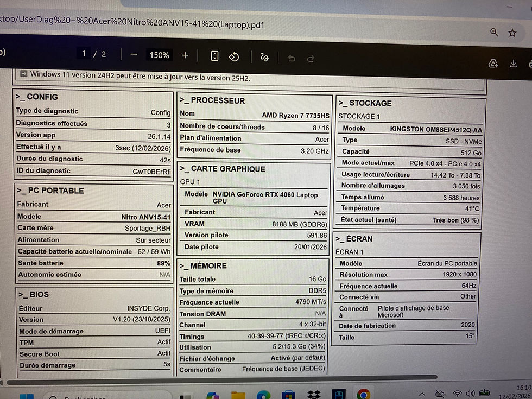Screen dimensions: 532x399
Task: Select SSD model KINGSTON OM8SEP4512Q-AA
Action: pyautogui.click(x=436, y=130)
